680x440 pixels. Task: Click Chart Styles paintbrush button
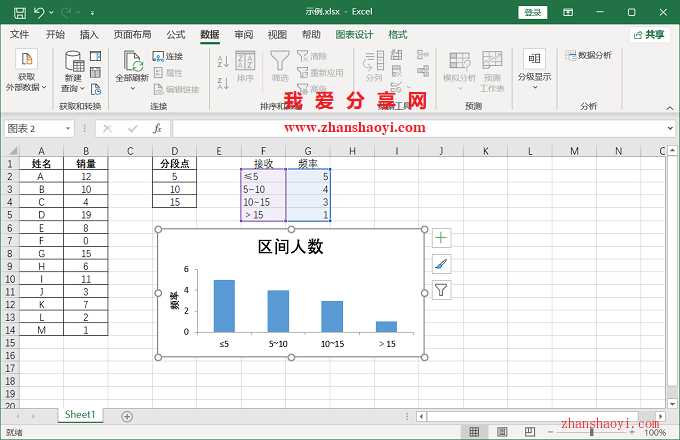[441, 264]
